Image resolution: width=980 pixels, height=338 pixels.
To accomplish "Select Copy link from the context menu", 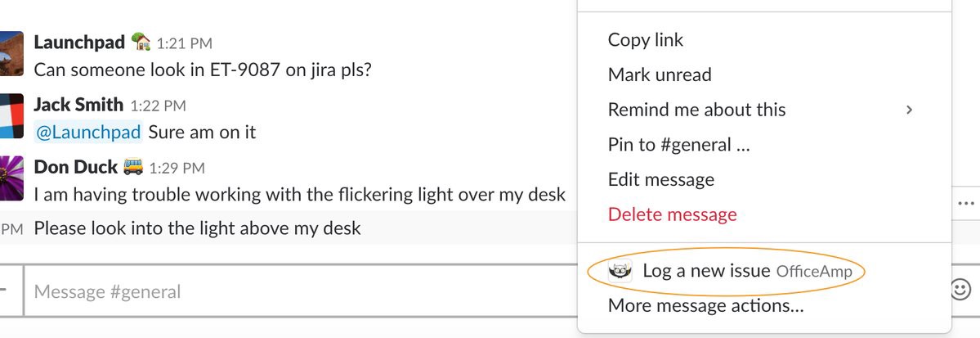I will (x=646, y=40).
